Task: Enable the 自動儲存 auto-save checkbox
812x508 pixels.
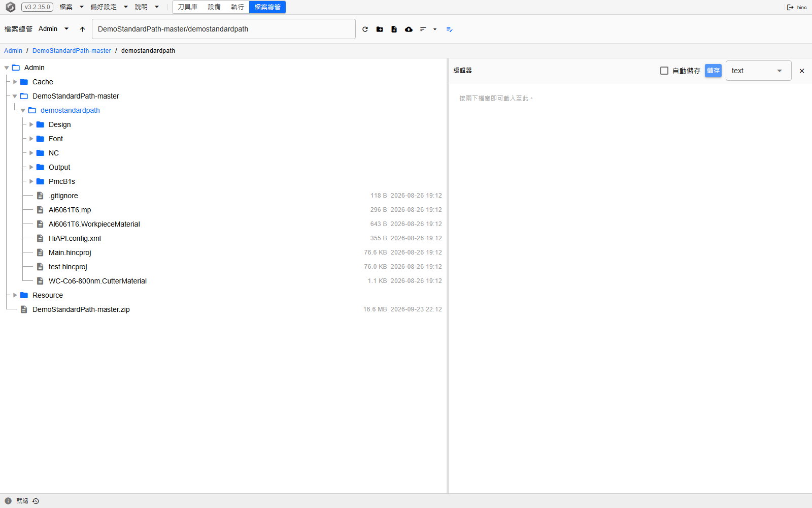Action: tap(664, 71)
